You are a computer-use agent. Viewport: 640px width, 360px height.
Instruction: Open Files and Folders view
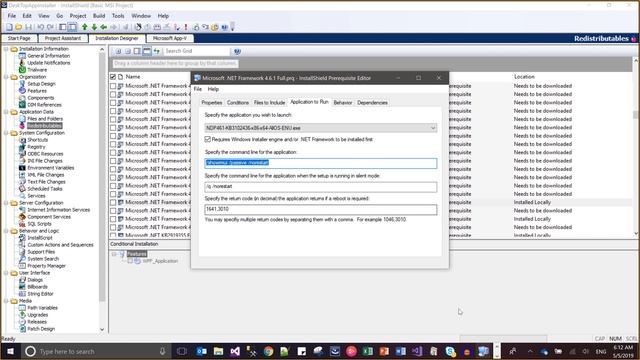pyautogui.click(x=45, y=119)
